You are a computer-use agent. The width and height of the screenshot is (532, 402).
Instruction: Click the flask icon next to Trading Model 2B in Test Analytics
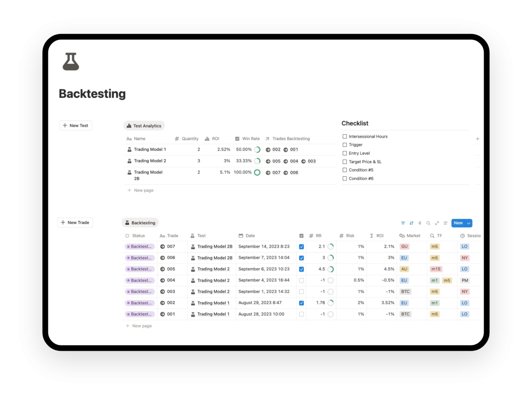[x=129, y=172]
